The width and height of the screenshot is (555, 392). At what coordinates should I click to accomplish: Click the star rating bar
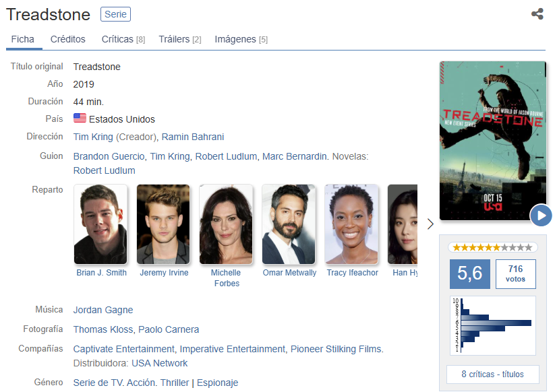tap(493, 247)
